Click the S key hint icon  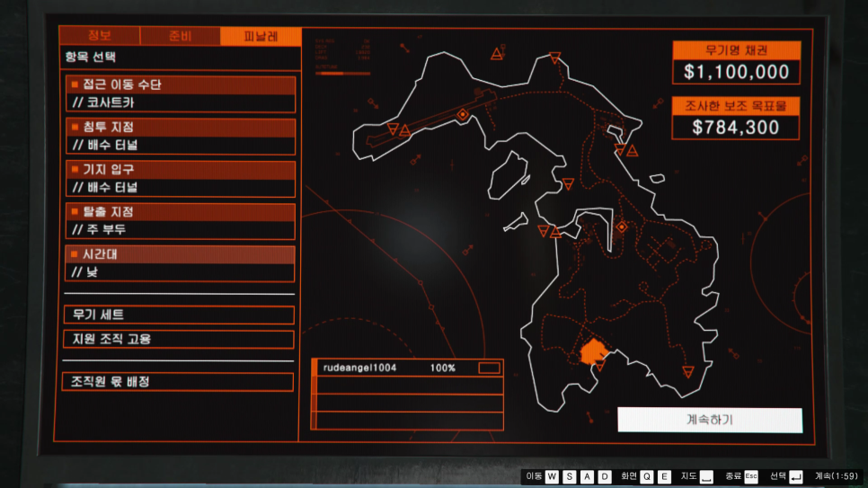(x=570, y=476)
